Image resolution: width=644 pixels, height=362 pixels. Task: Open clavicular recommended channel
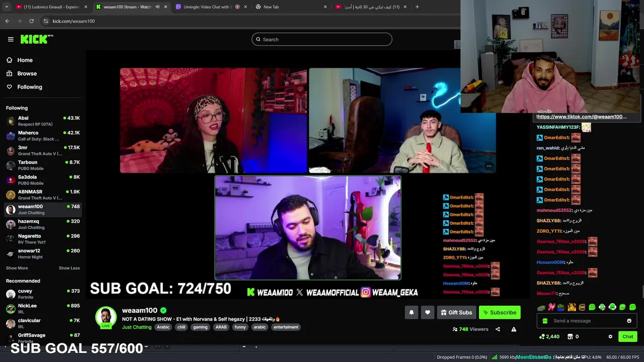point(43,323)
